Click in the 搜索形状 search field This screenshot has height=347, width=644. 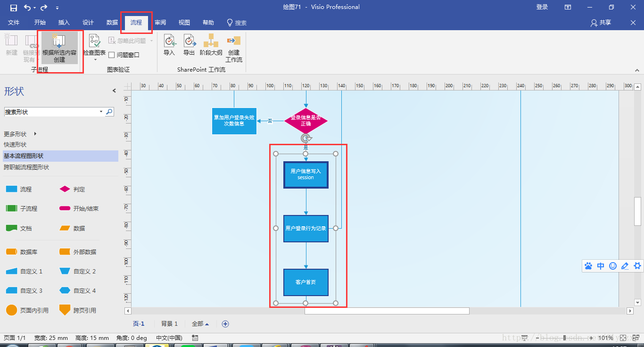pyautogui.click(x=51, y=112)
